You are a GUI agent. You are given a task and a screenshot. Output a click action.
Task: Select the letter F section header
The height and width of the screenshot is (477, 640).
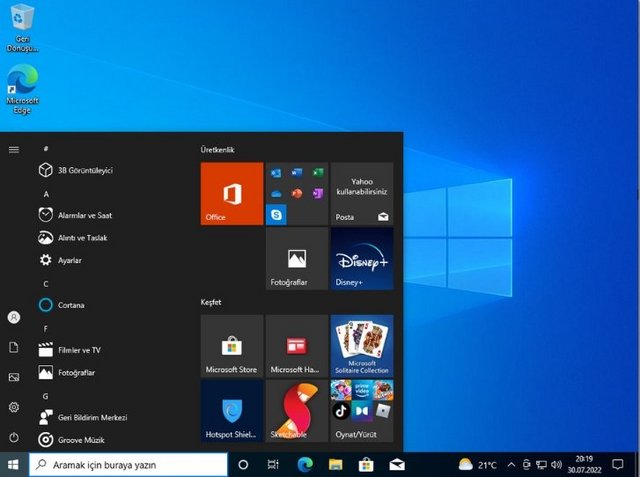[x=46, y=328]
